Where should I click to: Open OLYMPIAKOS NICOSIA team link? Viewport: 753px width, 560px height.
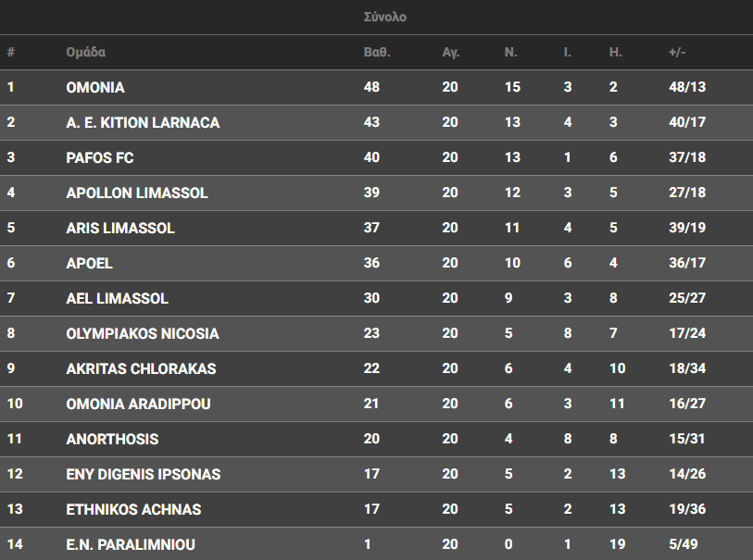pyautogui.click(x=143, y=333)
